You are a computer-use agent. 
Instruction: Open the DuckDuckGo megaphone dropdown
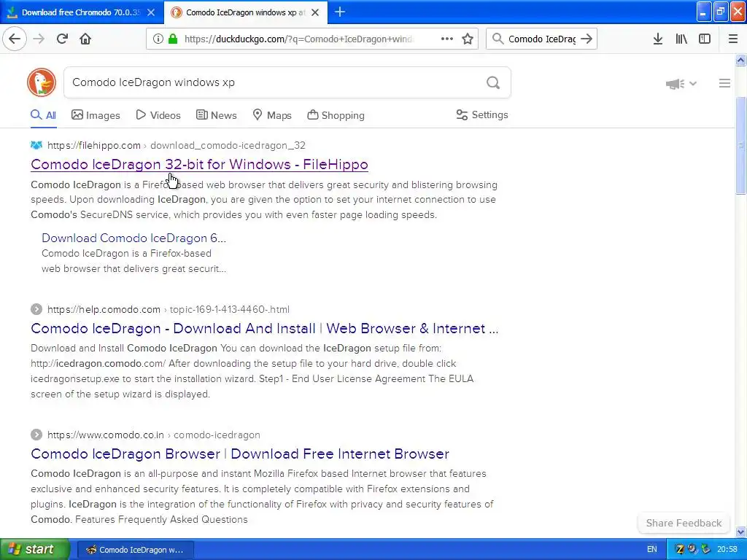(681, 83)
